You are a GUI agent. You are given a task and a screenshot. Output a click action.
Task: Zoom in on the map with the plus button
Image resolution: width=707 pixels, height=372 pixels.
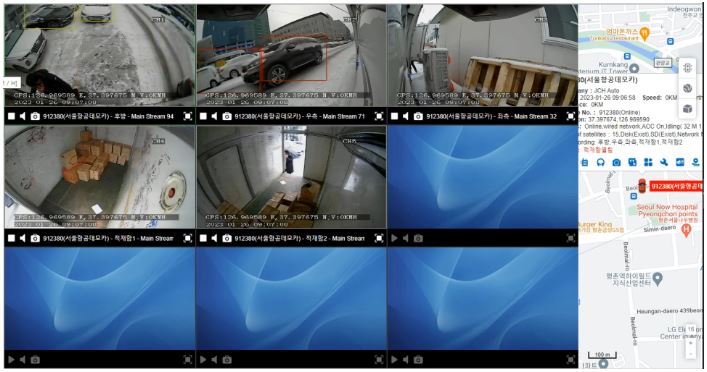tap(691, 343)
